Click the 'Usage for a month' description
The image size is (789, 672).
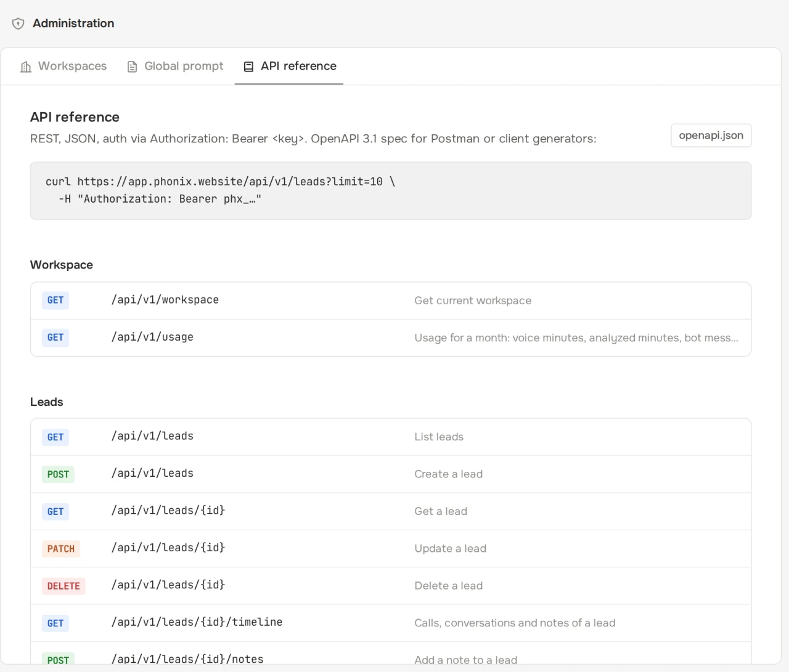point(576,338)
